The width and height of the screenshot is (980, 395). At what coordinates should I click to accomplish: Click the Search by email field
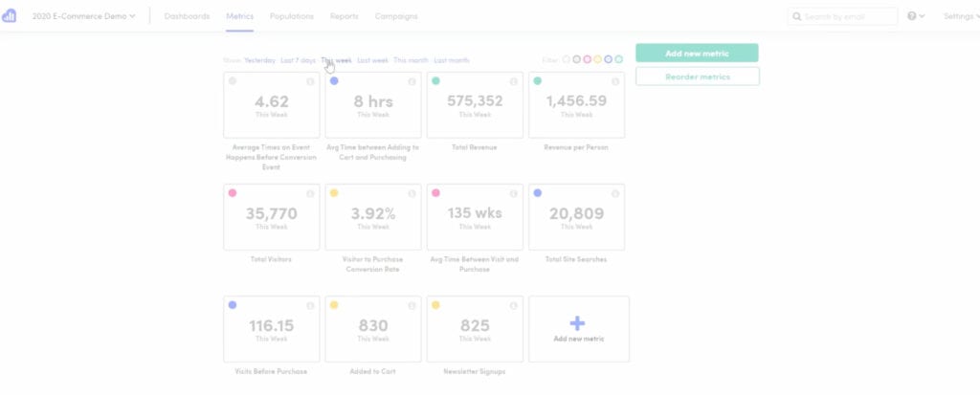[842, 17]
